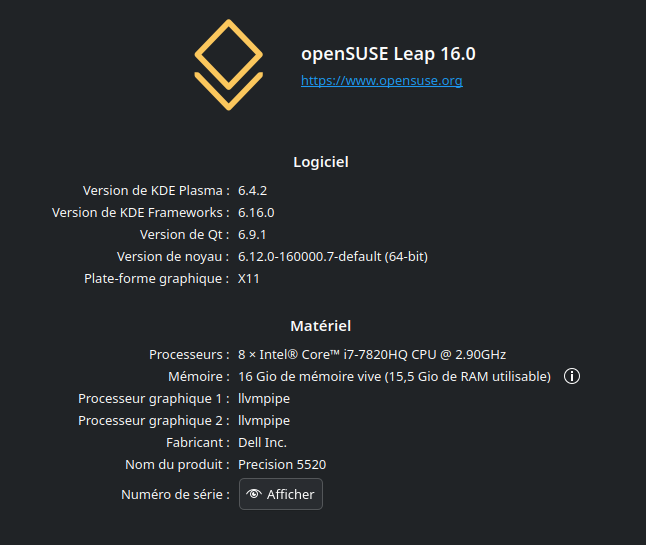Select the Qt version 6.9.1
The width and height of the screenshot is (646, 545).
coord(252,234)
